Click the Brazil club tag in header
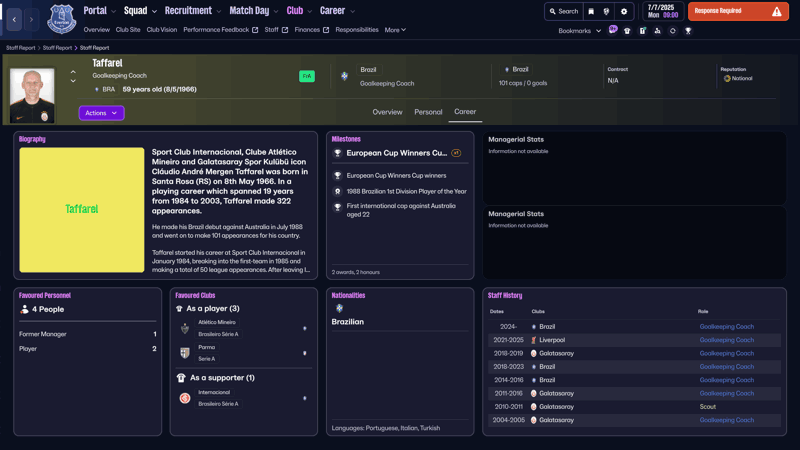The height and width of the screenshot is (450, 800). click(x=368, y=69)
